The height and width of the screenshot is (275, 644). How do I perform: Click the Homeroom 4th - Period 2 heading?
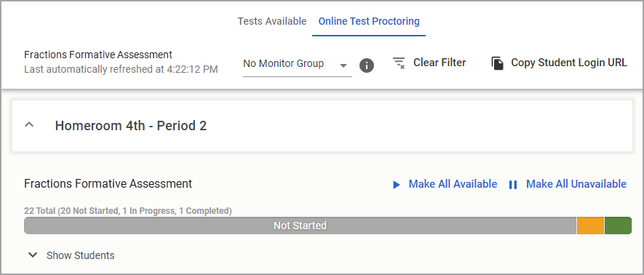(130, 126)
